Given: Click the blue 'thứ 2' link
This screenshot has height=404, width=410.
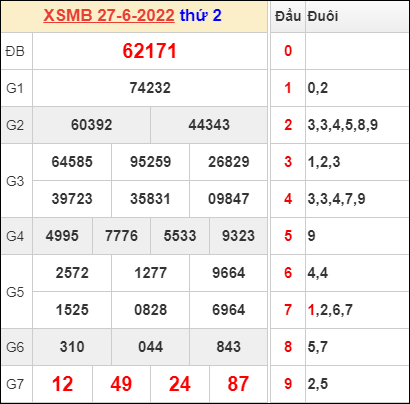Looking at the screenshot, I should pyautogui.click(x=200, y=15).
